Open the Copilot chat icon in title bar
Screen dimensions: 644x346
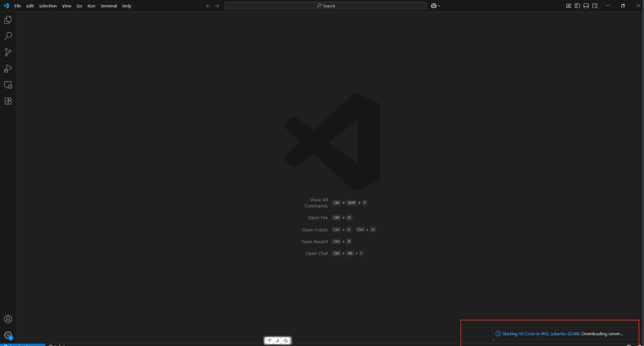click(433, 6)
